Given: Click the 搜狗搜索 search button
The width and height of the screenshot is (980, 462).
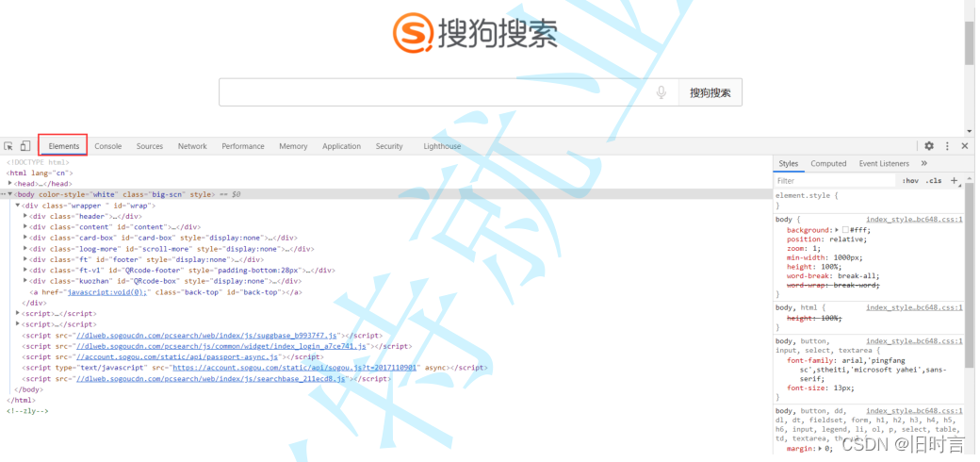Looking at the screenshot, I should [x=710, y=92].
